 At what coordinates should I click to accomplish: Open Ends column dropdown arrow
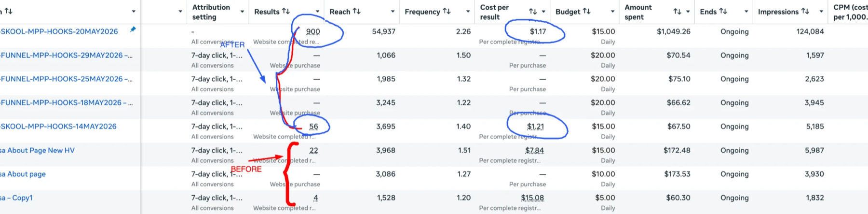(x=746, y=12)
